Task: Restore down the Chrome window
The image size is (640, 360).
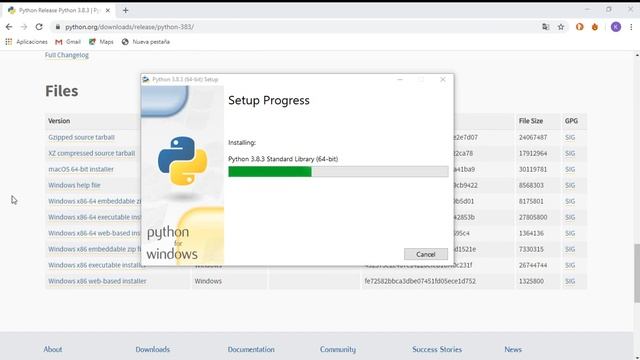Action: (x=609, y=9)
